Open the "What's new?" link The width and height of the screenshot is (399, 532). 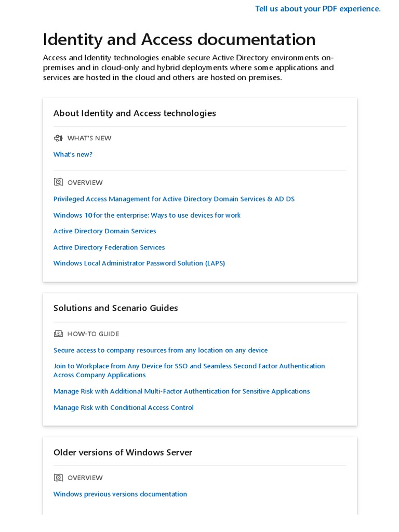[73, 154]
